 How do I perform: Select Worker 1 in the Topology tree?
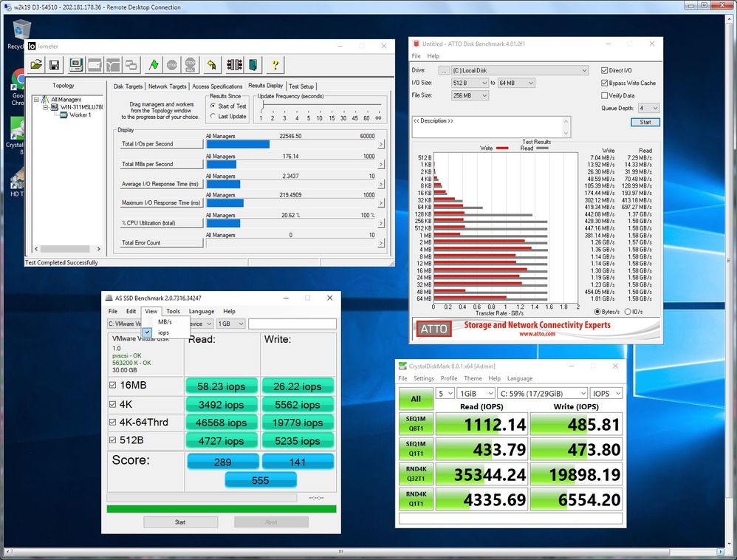[x=80, y=115]
